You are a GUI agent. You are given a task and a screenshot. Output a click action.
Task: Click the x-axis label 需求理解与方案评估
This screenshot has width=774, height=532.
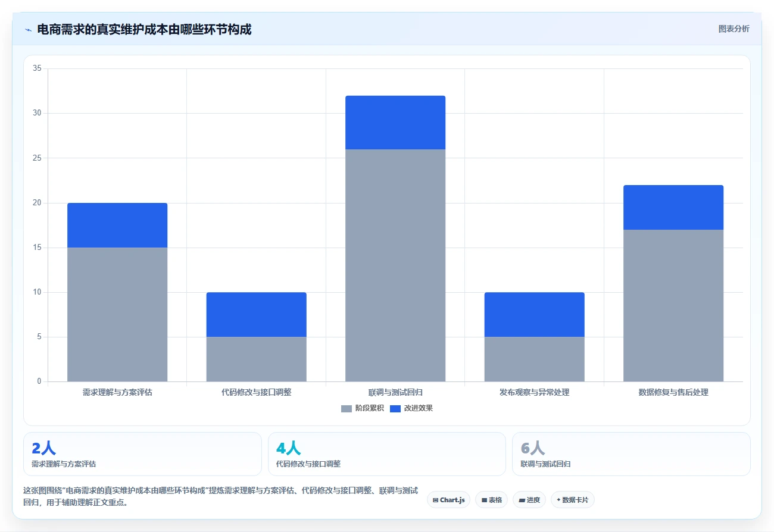pyautogui.click(x=117, y=392)
